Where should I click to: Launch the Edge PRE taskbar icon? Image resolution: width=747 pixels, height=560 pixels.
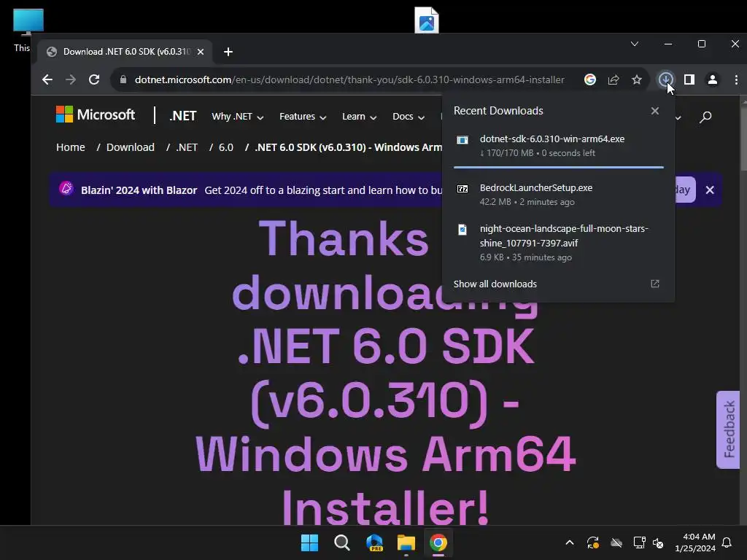pyautogui.click(x=374, y=542)
